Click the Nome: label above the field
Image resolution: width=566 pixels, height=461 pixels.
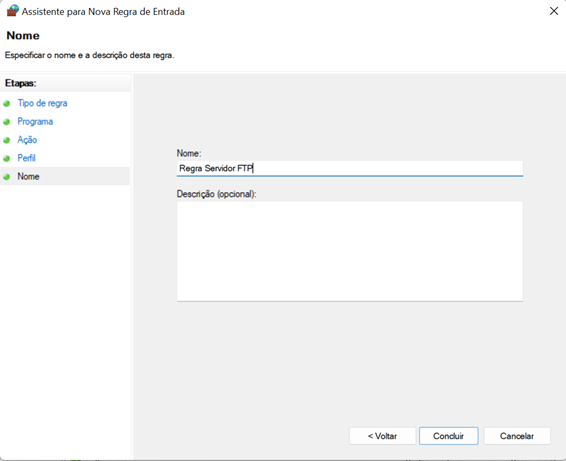pyautogui.click(x=189, y=153)
